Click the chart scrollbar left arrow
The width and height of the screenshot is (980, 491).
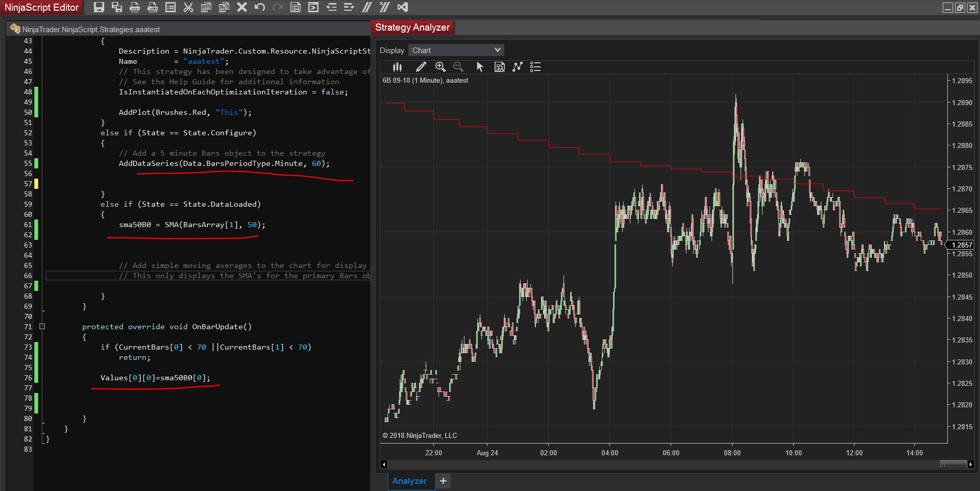(x=384, y=464)
